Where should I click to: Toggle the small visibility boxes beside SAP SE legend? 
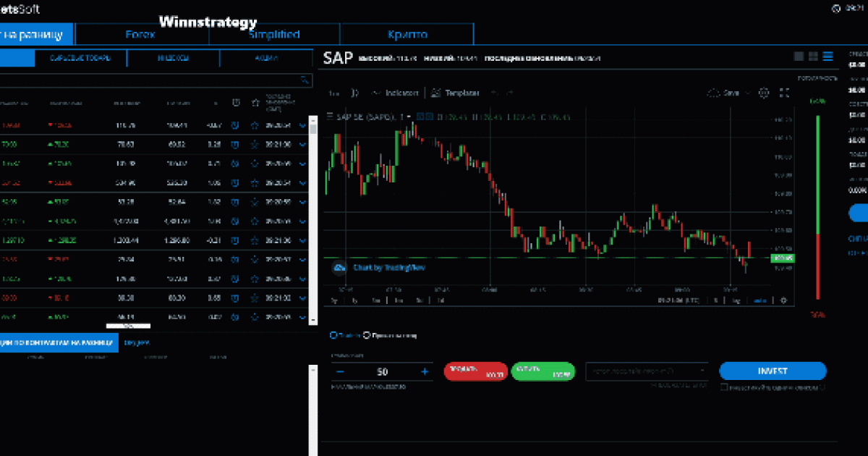click(x=425, y=117)
